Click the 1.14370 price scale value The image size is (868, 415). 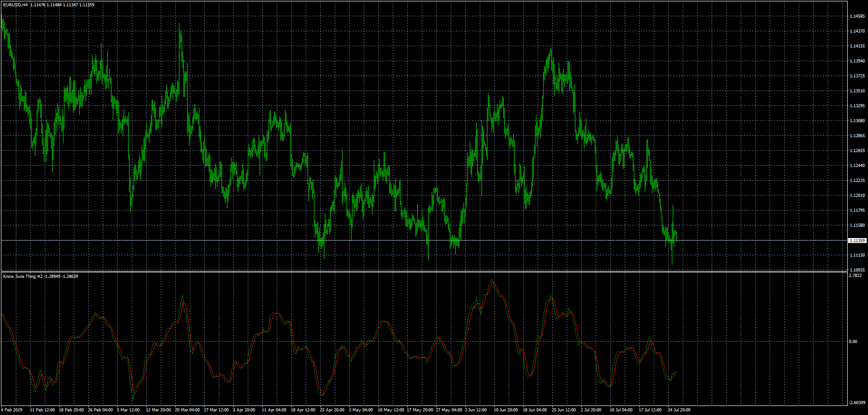[x=857, y=31]
